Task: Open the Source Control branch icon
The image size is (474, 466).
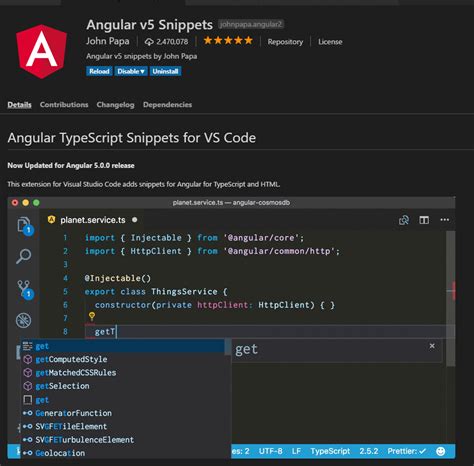Action: point(24,288)
